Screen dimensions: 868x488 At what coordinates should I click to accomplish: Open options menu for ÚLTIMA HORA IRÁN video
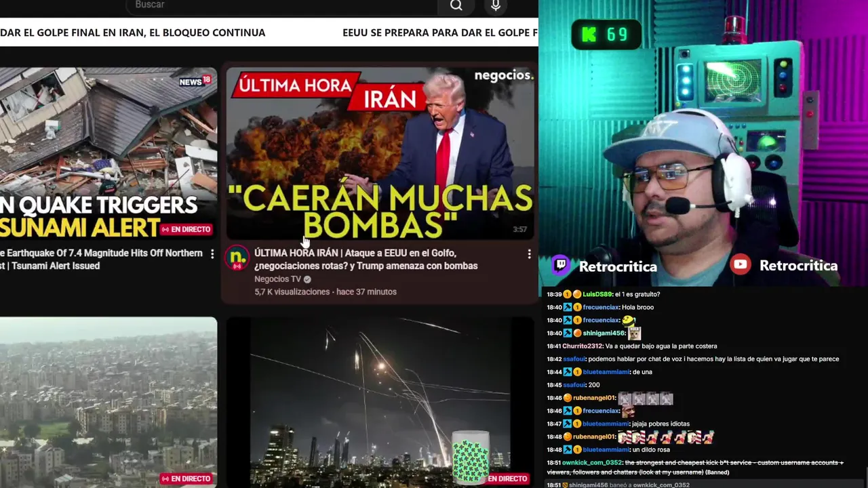click(x=529, y=254)
